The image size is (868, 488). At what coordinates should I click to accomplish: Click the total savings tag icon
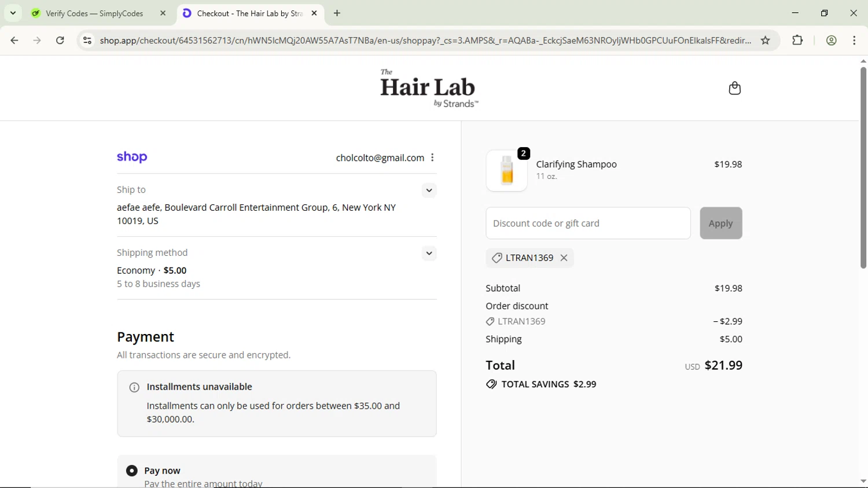[491, 384]
